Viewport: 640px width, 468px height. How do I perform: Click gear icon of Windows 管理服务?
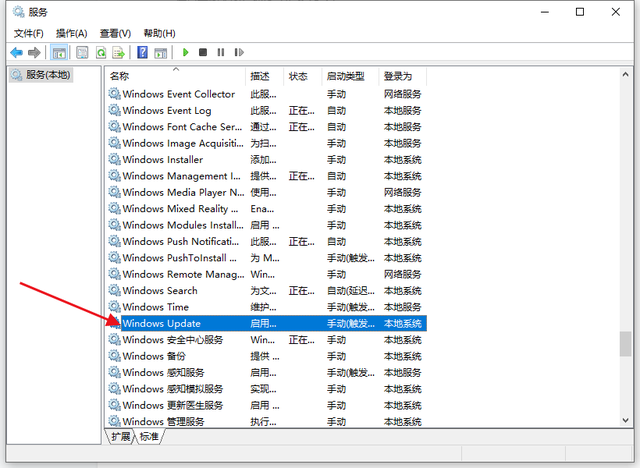tap(115, 421)
